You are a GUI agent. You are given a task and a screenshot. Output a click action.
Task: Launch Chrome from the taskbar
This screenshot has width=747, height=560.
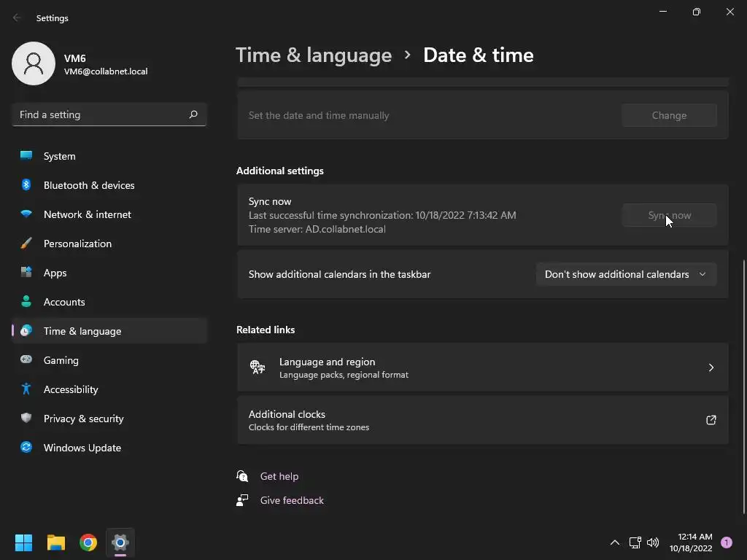click(88, 542)
